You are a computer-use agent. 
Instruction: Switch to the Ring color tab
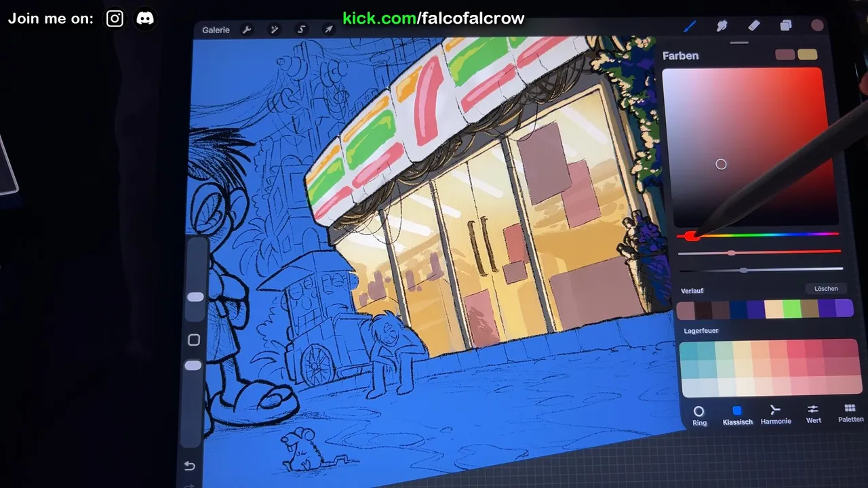click(699, 415)
